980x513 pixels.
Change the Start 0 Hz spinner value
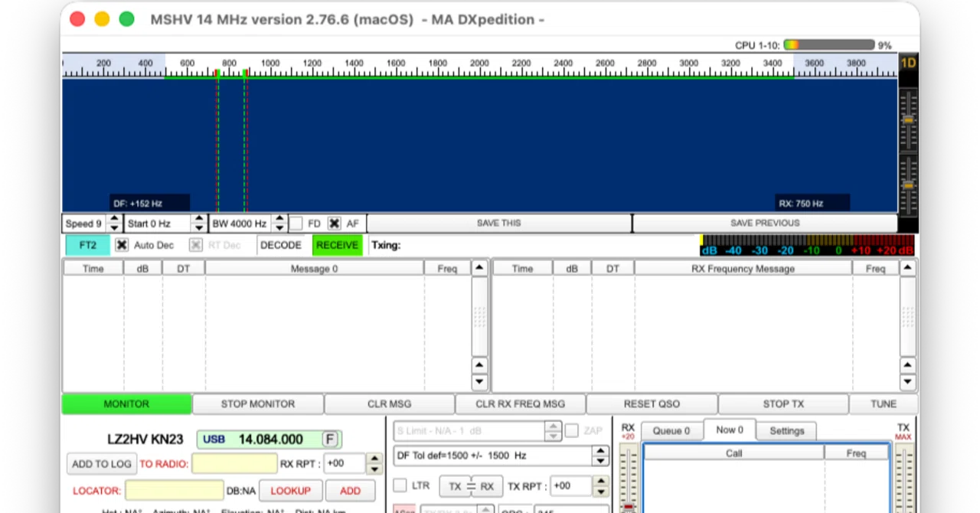[199, 224]
